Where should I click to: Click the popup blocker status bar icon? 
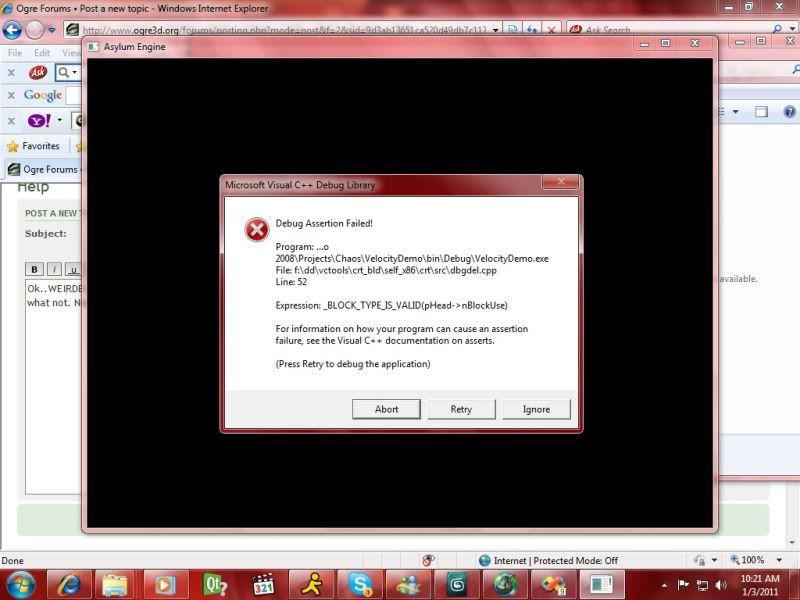pos(428,560)
